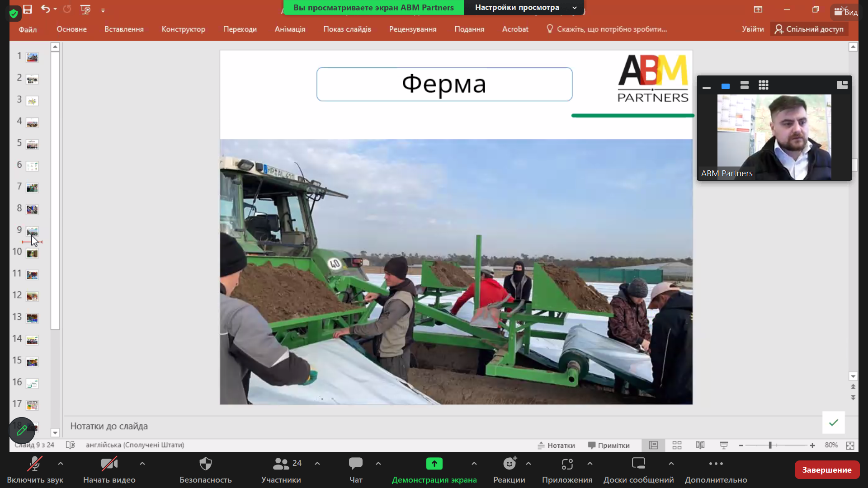
Task: Toggle the Нотатки notes pane
Action: coord(556,446)
